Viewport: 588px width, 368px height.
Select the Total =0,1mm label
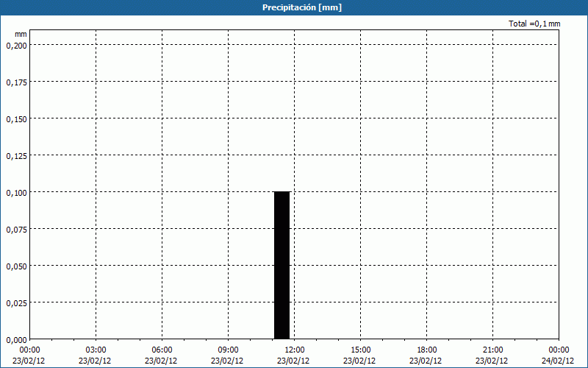534,24
